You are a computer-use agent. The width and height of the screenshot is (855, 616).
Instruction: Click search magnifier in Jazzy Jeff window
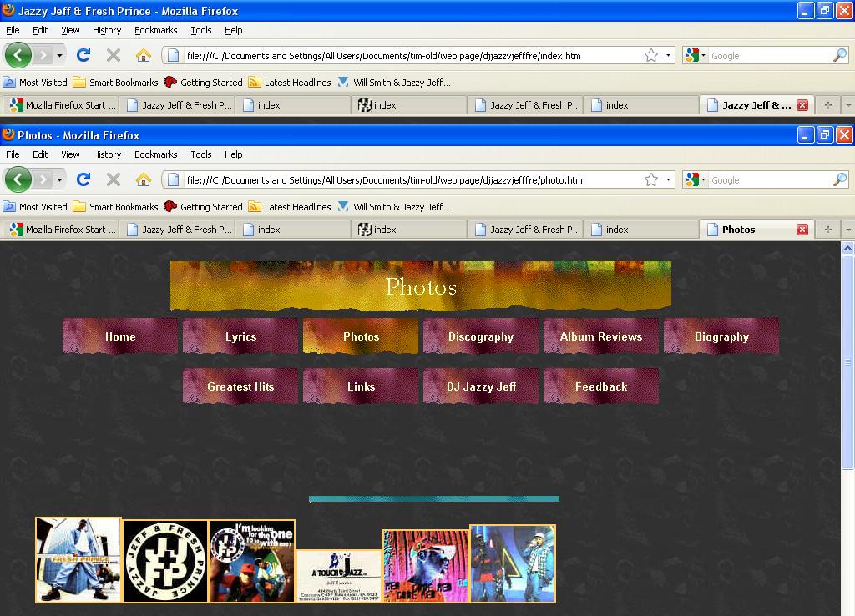tap(840, 55)
